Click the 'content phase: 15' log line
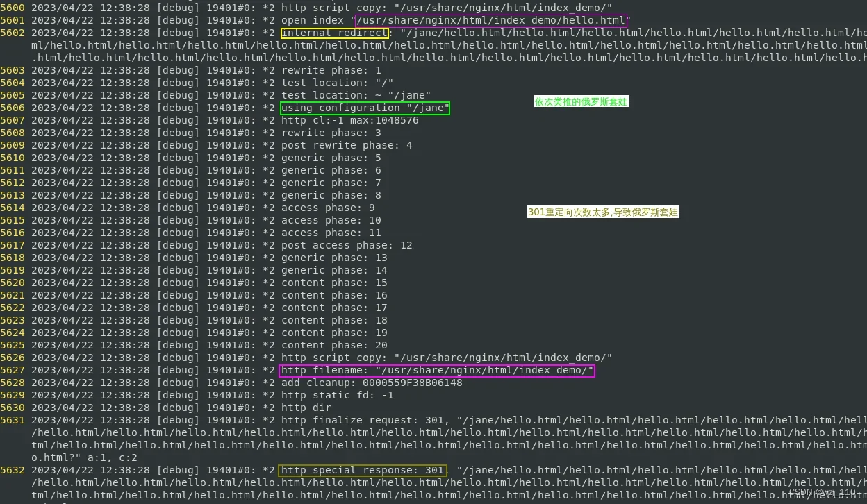 (195, 283)
